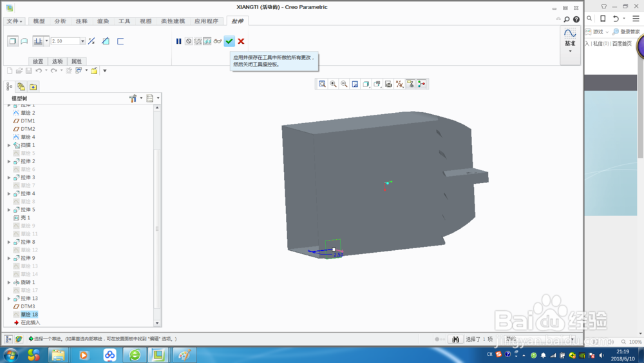Image resolution: width=644 pixels, height=363 pixels.
Task: Select the no preview mode icon
Action: (189, 41)
